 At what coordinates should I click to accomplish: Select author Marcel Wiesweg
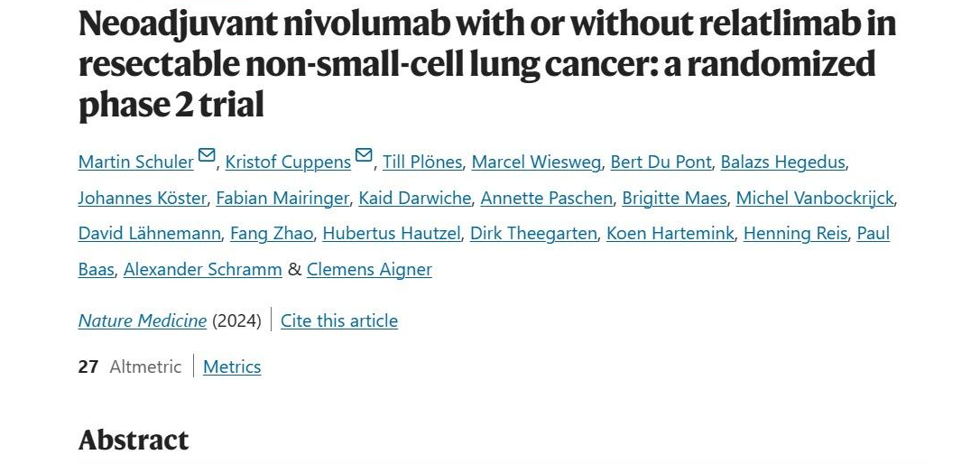point(536,162)
